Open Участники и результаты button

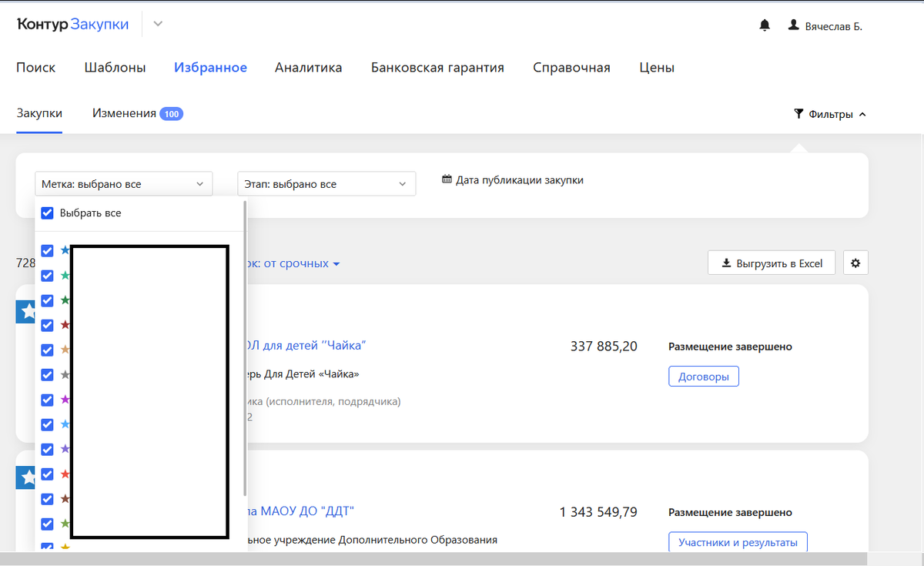point(738,542)
